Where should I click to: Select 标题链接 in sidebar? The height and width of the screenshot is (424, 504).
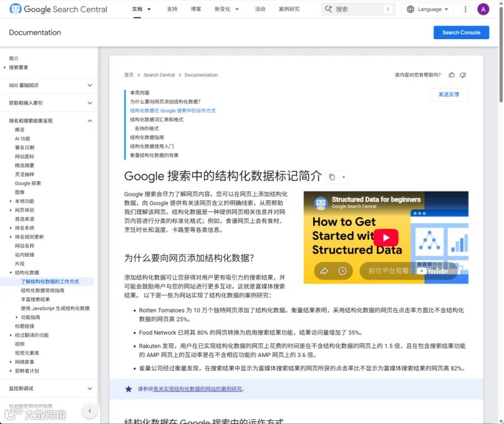(x=25, y=326)
